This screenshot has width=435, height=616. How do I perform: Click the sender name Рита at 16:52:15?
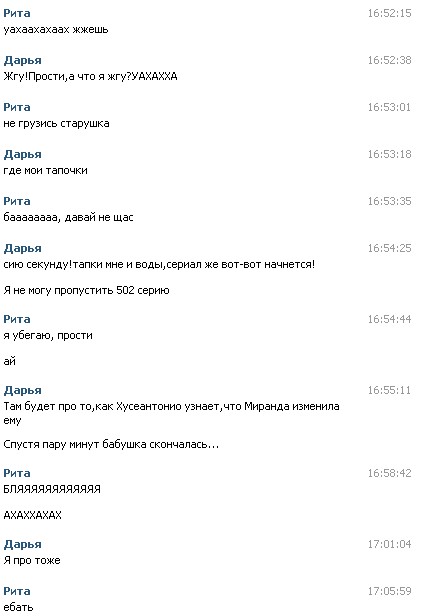click(17, 13)
